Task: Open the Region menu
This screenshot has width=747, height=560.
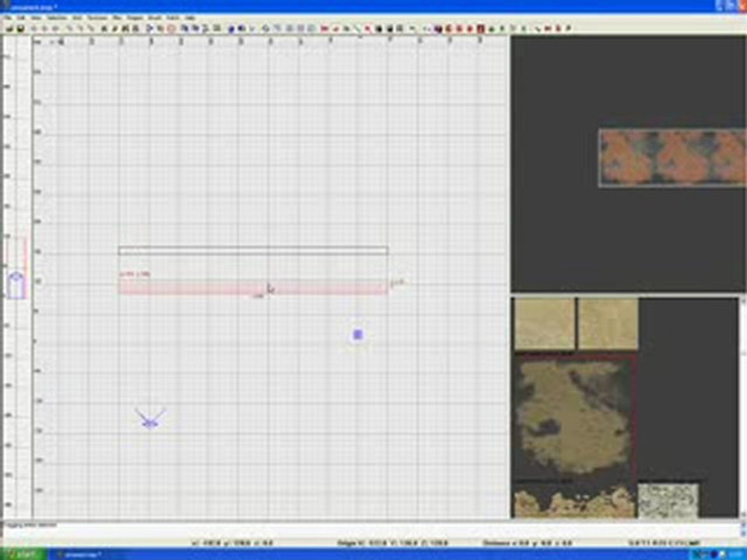Action: pos(135,18)
